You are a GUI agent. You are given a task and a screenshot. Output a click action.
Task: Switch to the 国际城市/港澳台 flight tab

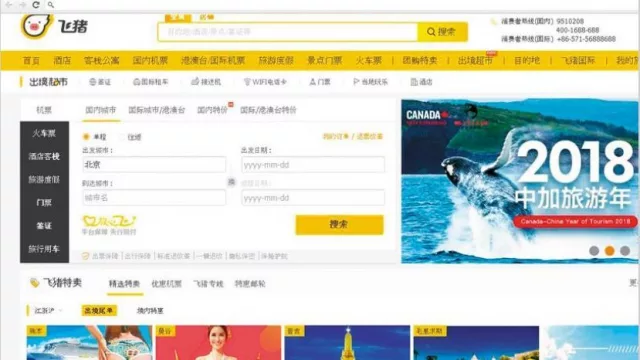(x=157, y=110)
